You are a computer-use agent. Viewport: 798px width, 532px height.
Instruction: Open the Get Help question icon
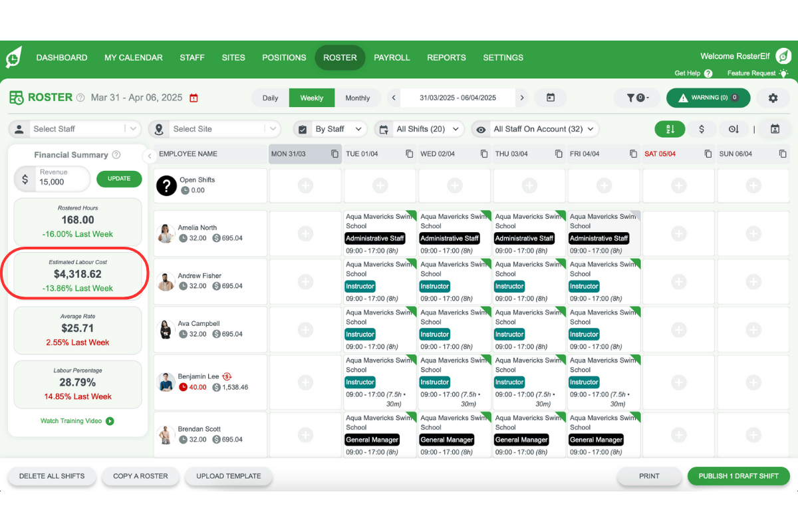pyautogui.click(x=708, y=74)
